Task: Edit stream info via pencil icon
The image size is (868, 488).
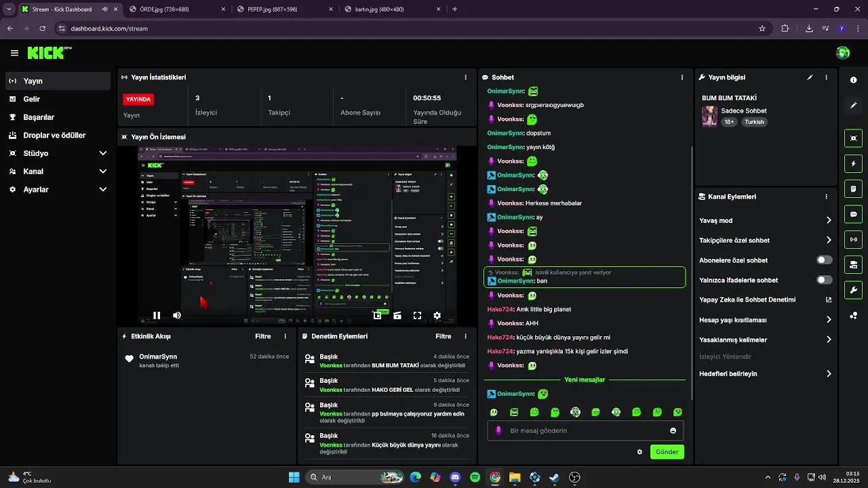Action: point(810,77)
